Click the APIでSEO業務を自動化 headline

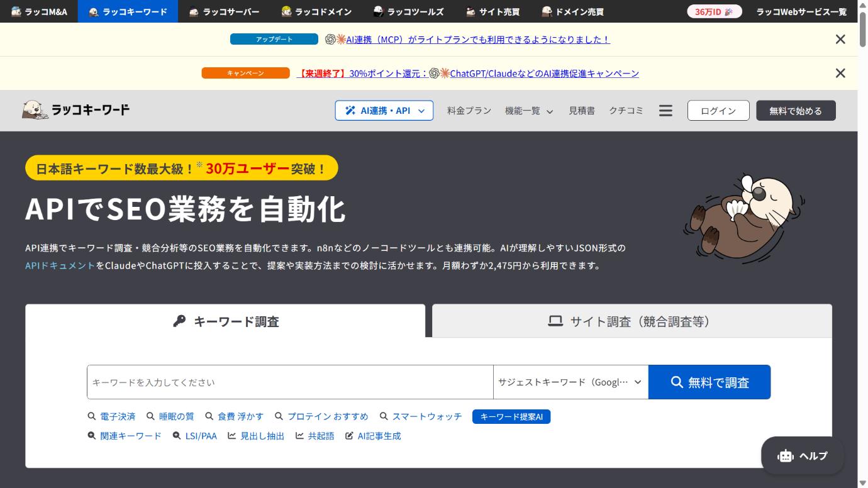click(186, 209)
